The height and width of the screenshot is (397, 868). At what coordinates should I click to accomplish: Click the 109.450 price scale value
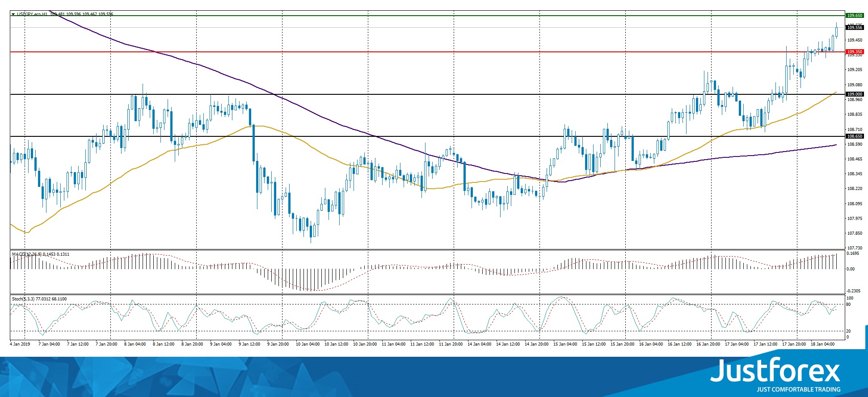pyautogui.click(x=855, y=40)
